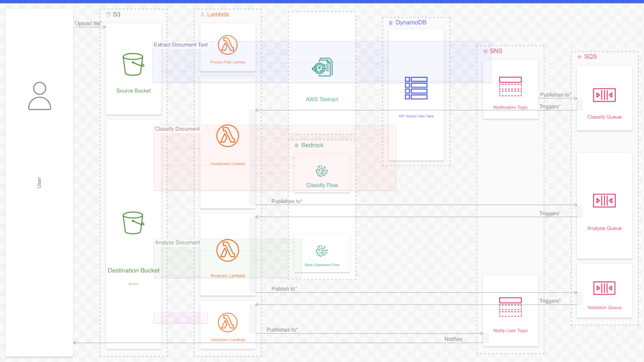Click the small icon beside the Lambda group title
The image size is (644, 362).
tap(203, 14)
